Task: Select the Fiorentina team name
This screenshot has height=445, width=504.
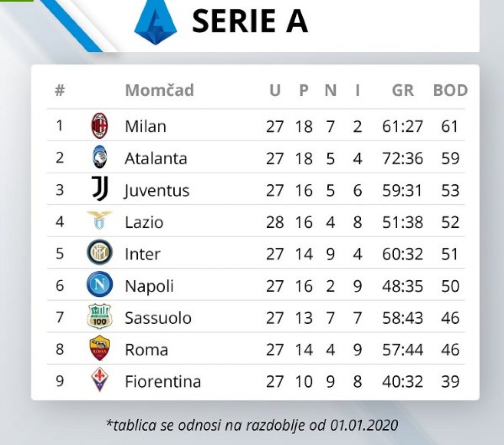Action: 163,381
